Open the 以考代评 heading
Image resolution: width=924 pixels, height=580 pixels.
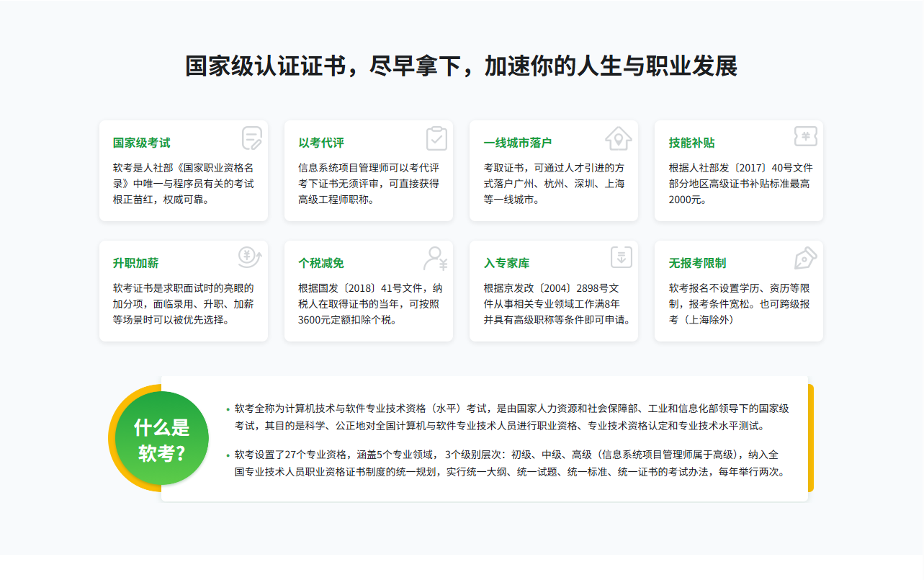click(321, 143)
